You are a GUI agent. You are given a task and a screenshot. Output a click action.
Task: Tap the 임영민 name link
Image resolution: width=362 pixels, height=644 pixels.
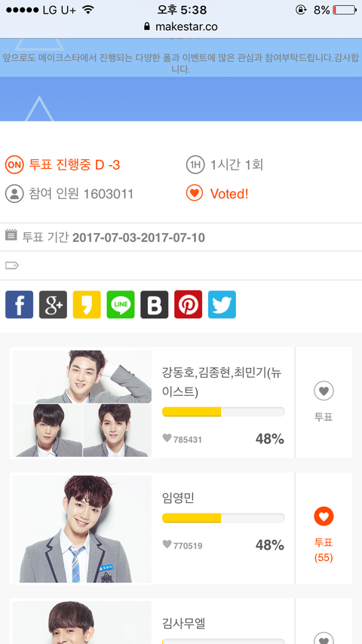(x=178, y=498)
